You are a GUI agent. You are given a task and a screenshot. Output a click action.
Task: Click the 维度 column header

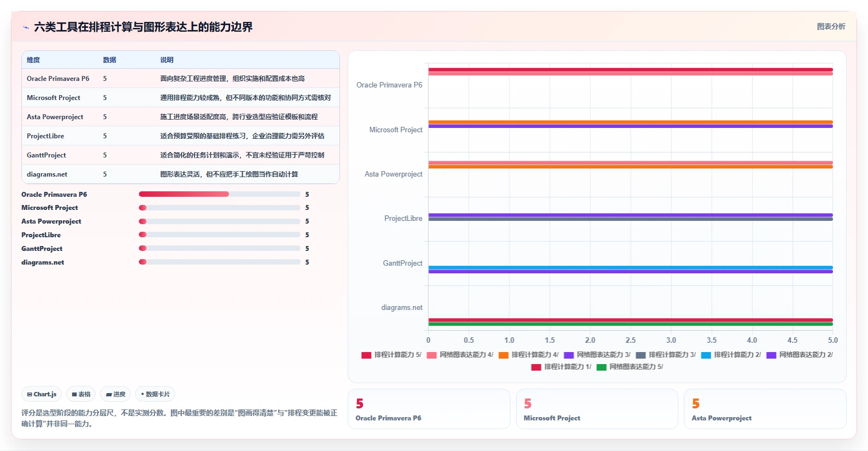(x=33, y=60)
